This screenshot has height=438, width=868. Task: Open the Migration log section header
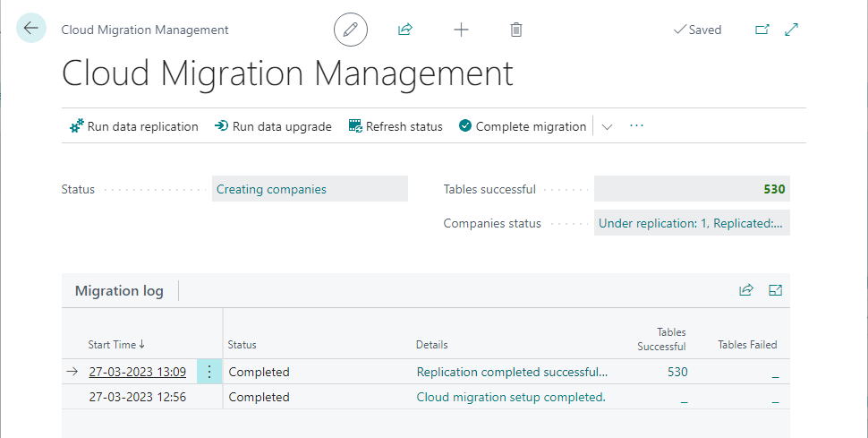(119, 290)
